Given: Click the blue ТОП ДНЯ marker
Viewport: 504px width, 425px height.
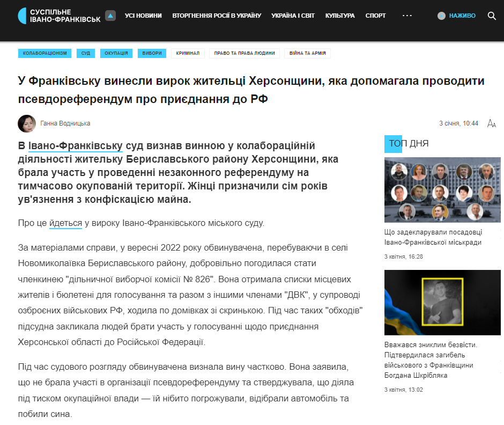Looking at the screenshot, I should [x=393, y=144].
